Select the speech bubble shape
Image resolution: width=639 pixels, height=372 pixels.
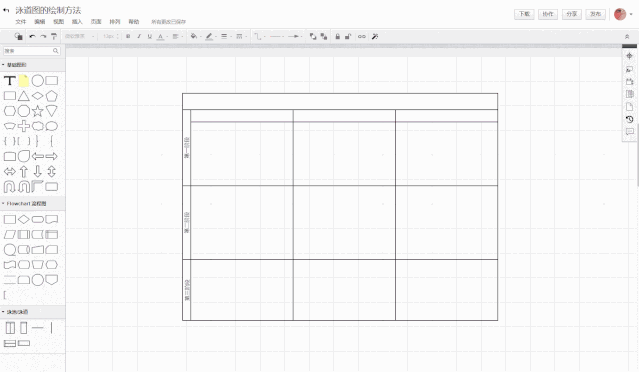coord(51,126)
